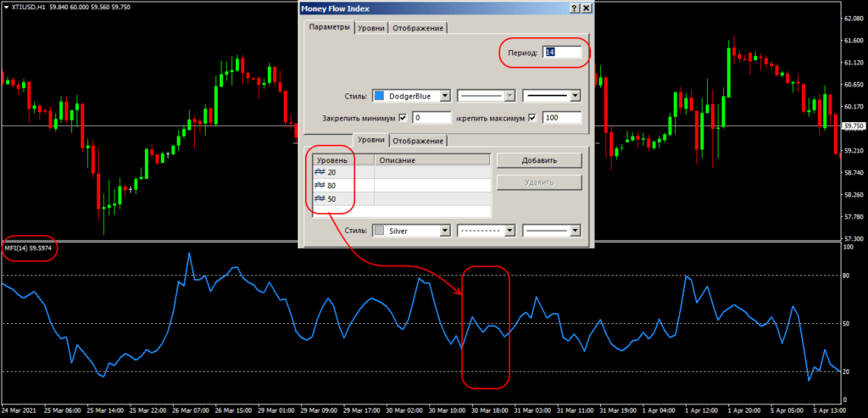Click the Описание column header
868x418 pixels.
coord(431,160)
